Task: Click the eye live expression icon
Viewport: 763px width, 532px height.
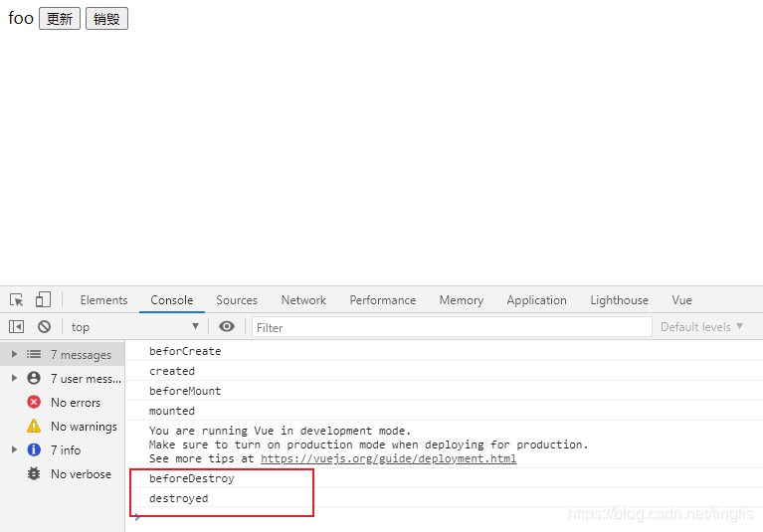Action: pos(227,326)
